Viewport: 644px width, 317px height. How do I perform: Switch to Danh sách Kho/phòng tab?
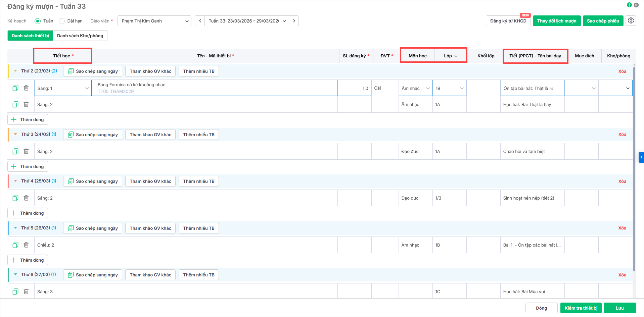(80, 36)
